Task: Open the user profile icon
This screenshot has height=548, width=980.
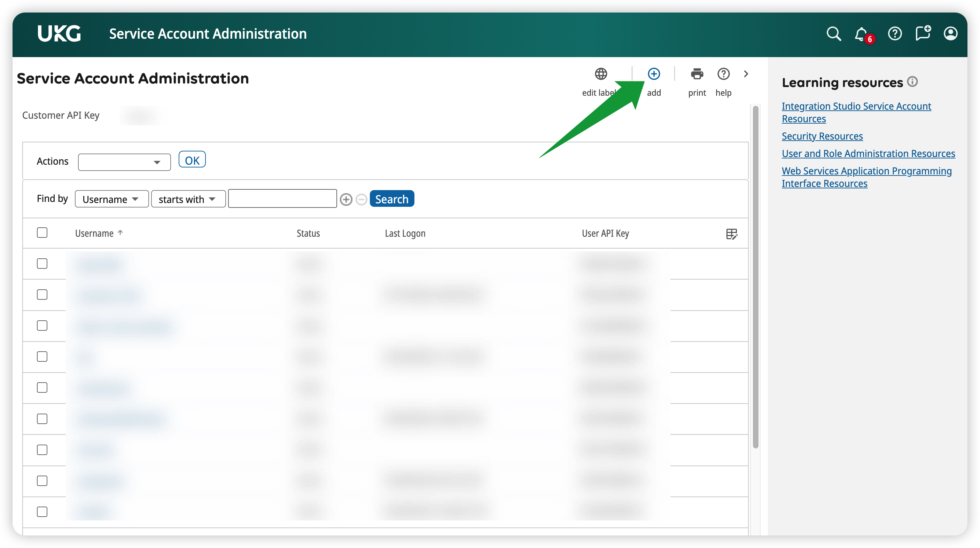Action: (950, 34)
